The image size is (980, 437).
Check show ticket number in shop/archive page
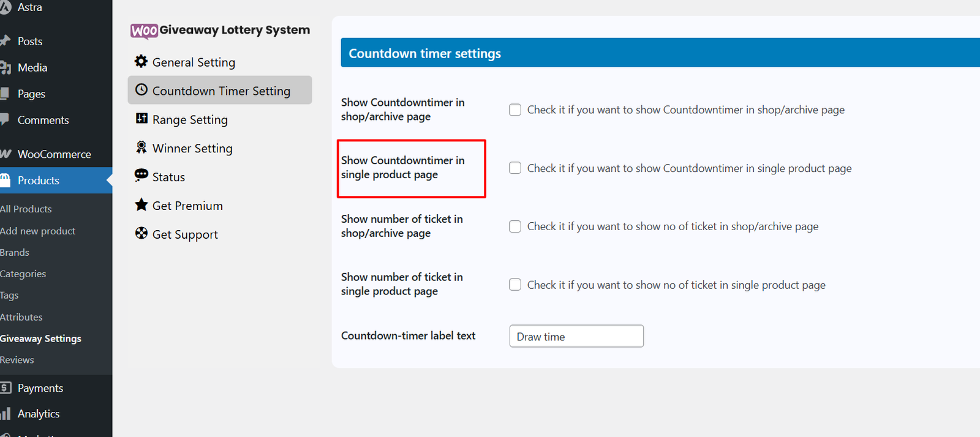click(x=515, y=226)
